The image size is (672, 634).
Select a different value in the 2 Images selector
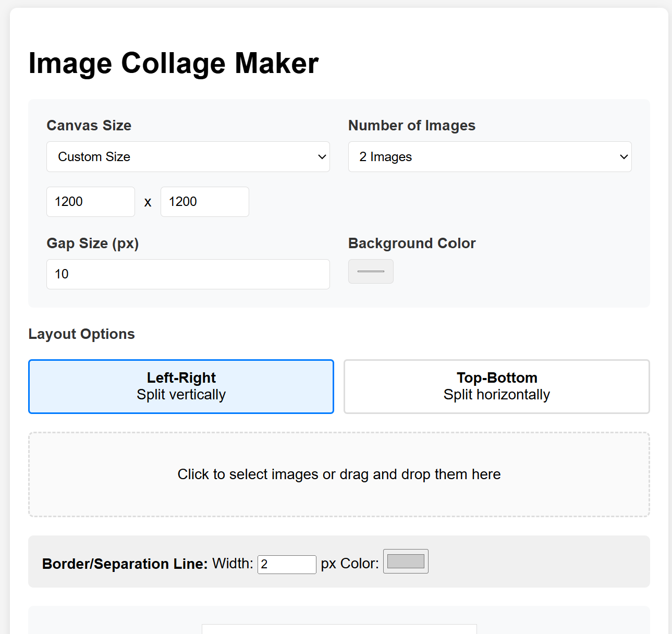[x=490, y=156]
